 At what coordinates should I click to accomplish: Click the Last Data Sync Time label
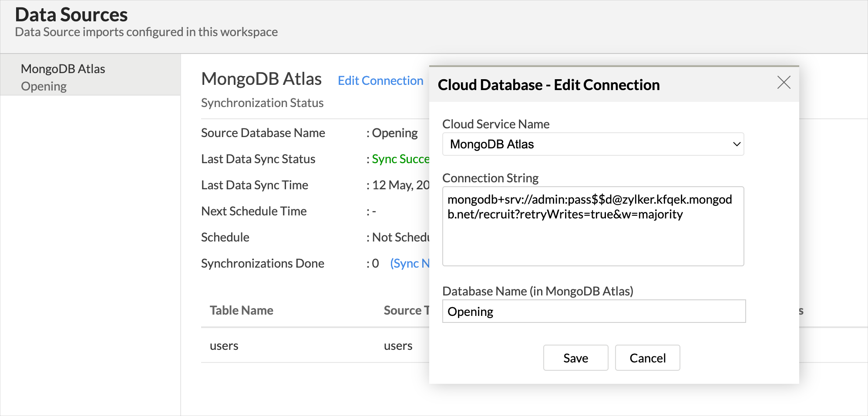(255, 185)
